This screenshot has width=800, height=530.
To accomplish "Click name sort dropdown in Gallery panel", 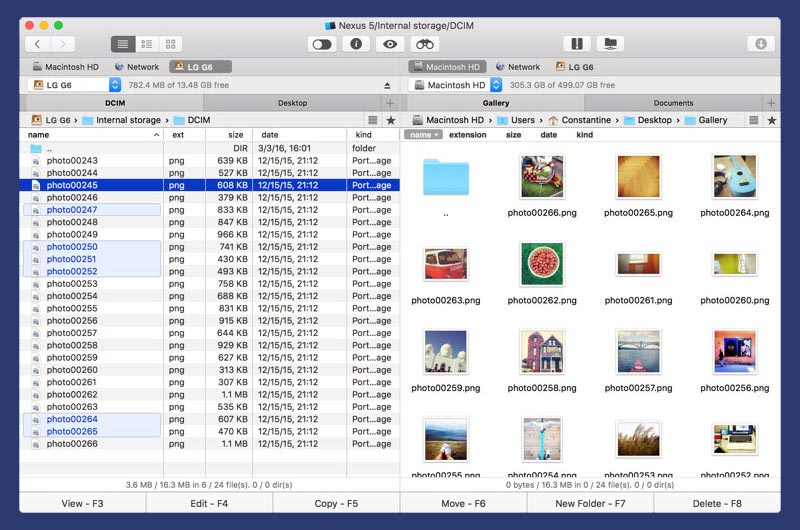I will coord(423,134).
